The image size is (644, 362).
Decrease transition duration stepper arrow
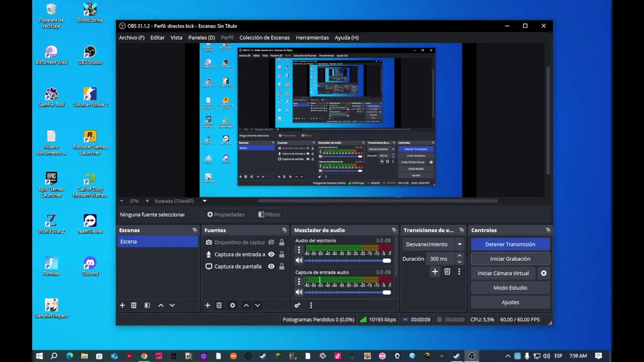[x=459, y=262]
